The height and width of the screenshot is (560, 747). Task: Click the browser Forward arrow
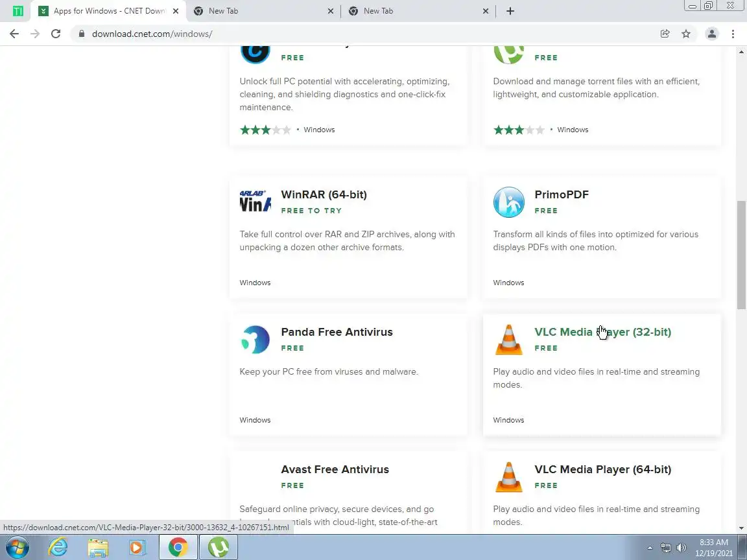[x=35, y=34]
